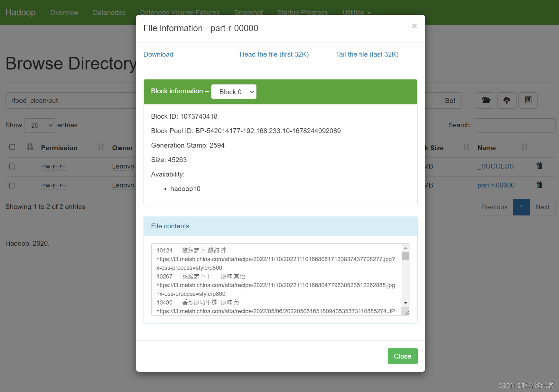
Task: Click -rw-r--r-- permission of _SUCCESS row
Action: [x=54, y=167]
